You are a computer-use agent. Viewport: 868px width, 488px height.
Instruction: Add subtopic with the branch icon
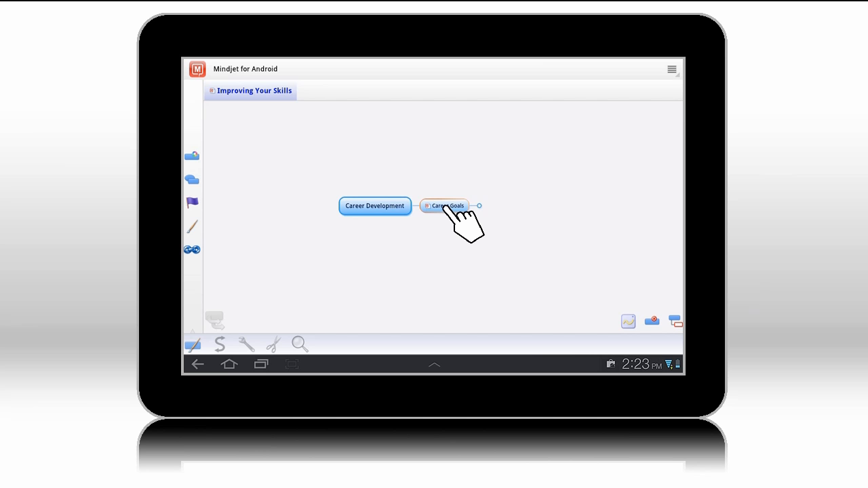675,321
